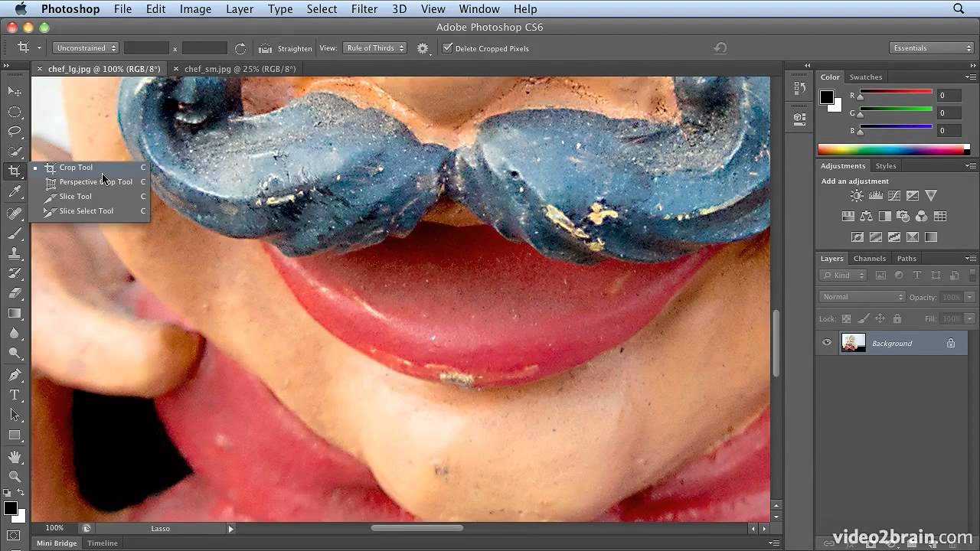Select the Hand tool
Screen dimensions: 980x551
(15, 457)
